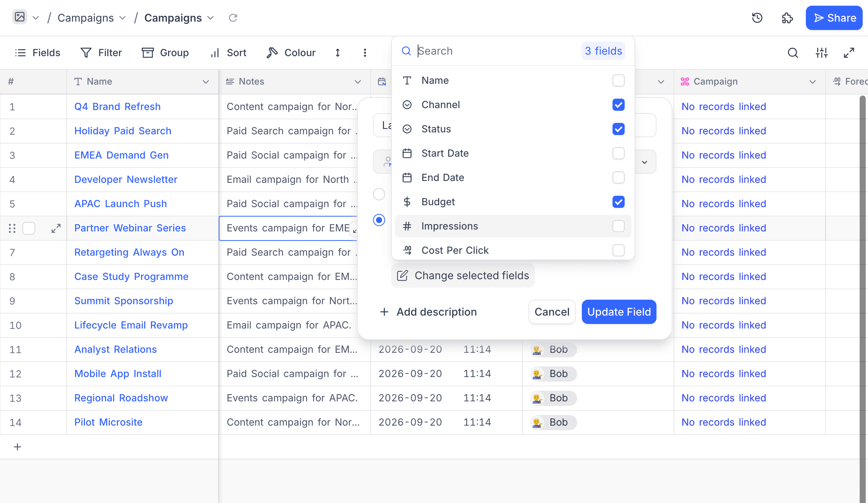This screenshot has width=868, height=503.
Task: Click Change selected fields button
Action: point(463,275)
